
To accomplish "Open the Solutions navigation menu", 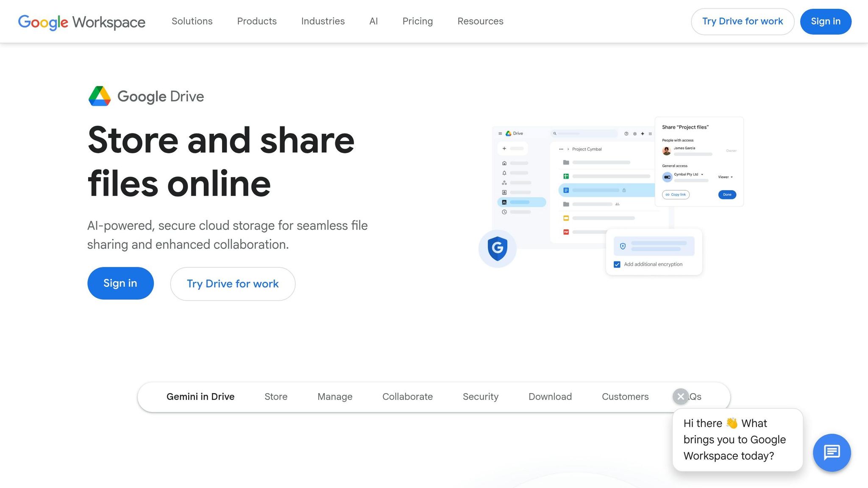I will 192,21.
